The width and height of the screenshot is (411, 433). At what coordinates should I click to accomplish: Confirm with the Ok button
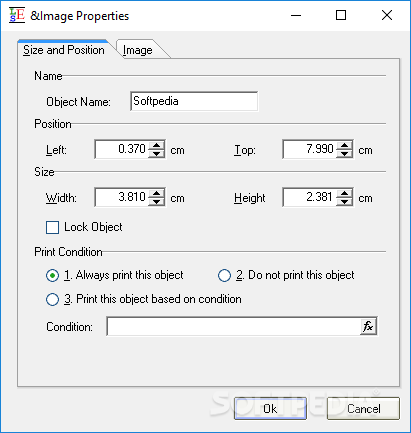270,408
